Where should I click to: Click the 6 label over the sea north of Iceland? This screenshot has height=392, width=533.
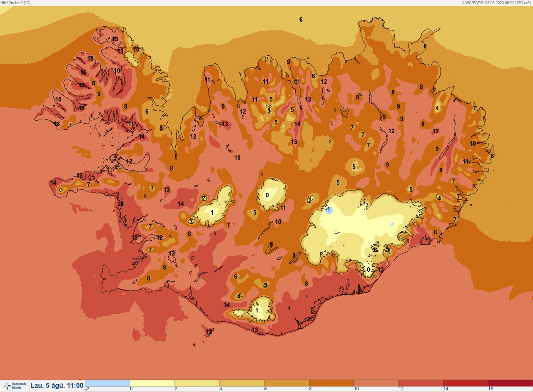(x=301, y=20)
